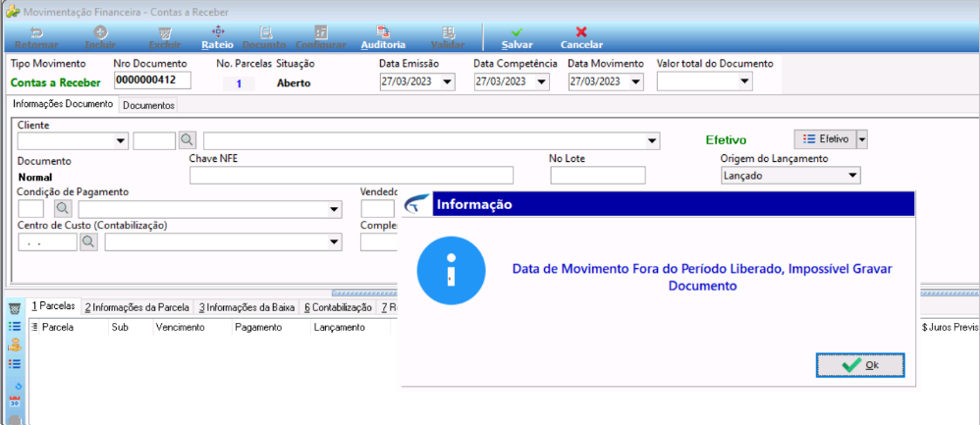Expand the Condição de Pagamento description dropdown
Screen dimensions: 980x425
point(335,209)
